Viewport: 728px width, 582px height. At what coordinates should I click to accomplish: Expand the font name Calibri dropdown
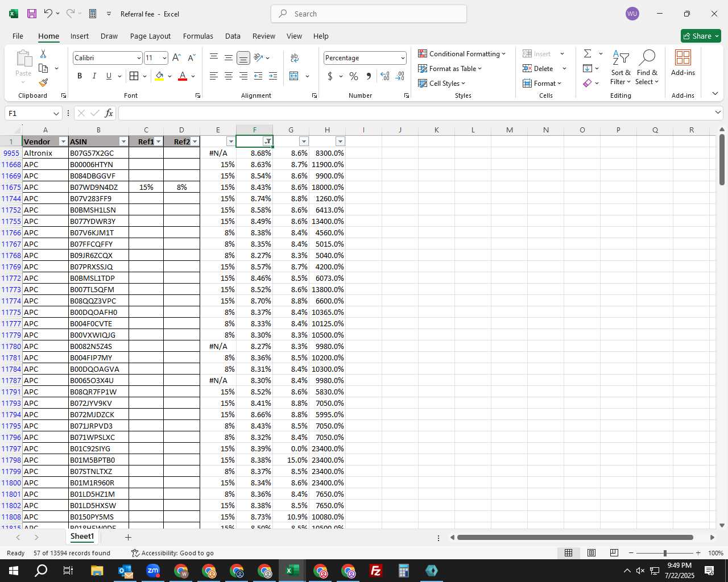click(x=138, y=58)
